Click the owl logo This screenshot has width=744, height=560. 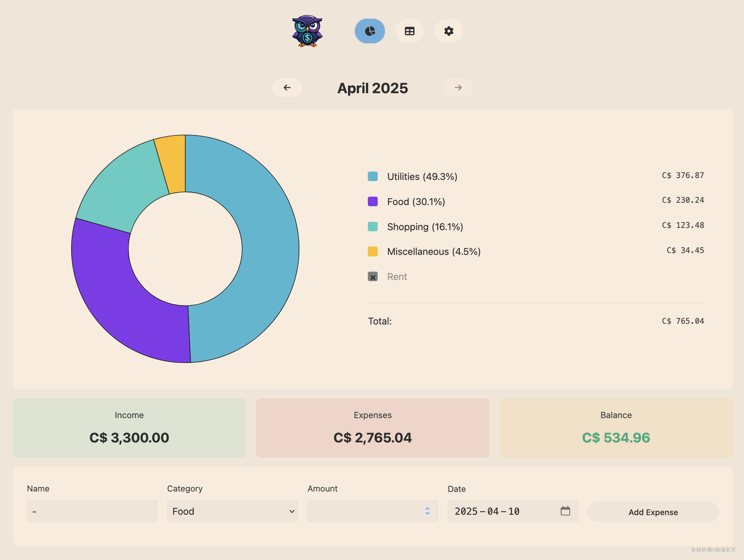click(x=307, y=31)
